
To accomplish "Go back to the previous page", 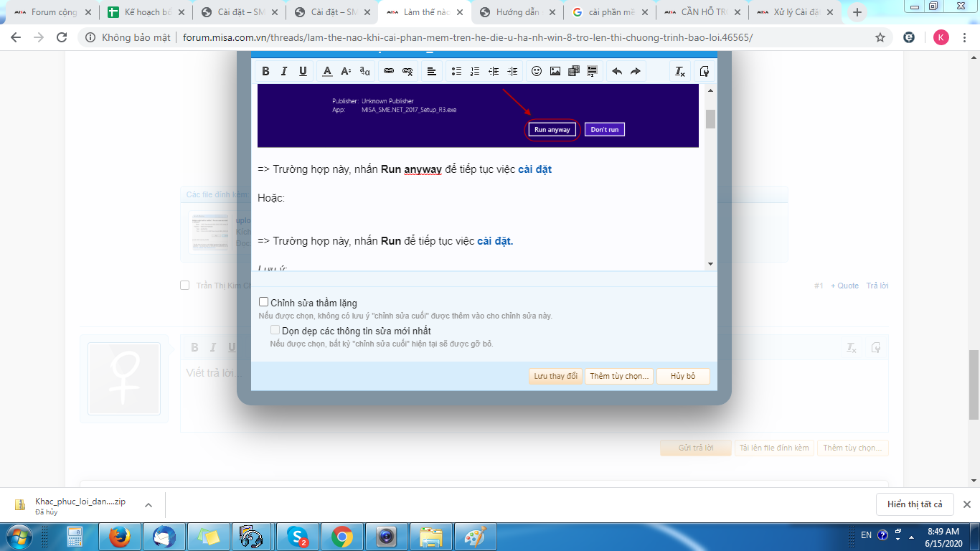I will [16, 38].
